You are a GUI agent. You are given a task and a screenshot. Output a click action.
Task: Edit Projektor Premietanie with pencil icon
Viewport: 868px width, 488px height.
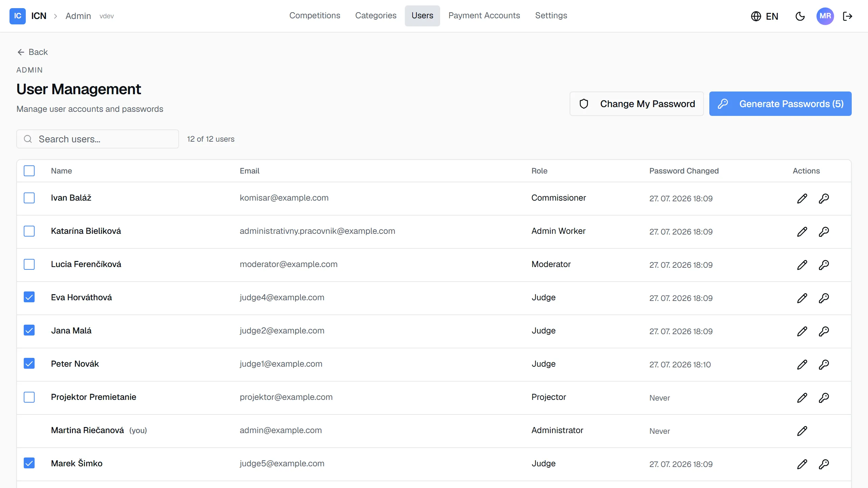coord(802,398)
